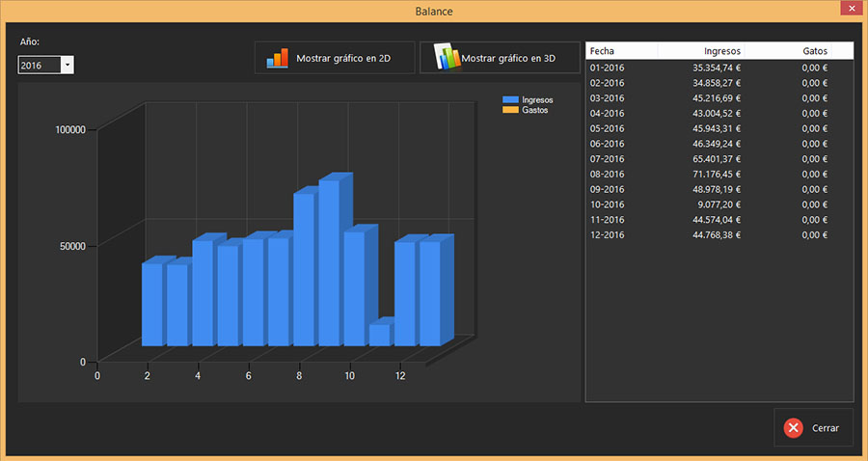
Task: Click the 34.858,27 € income value
Action: 717,83
